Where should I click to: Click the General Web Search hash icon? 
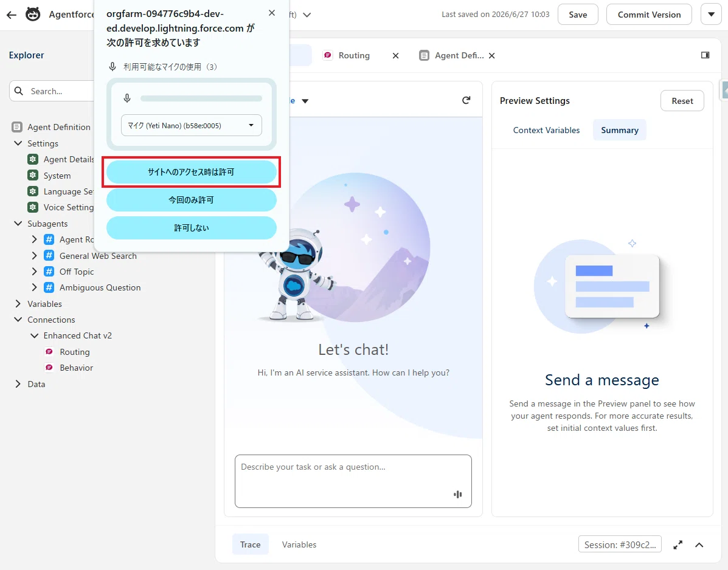click(49, 256)
